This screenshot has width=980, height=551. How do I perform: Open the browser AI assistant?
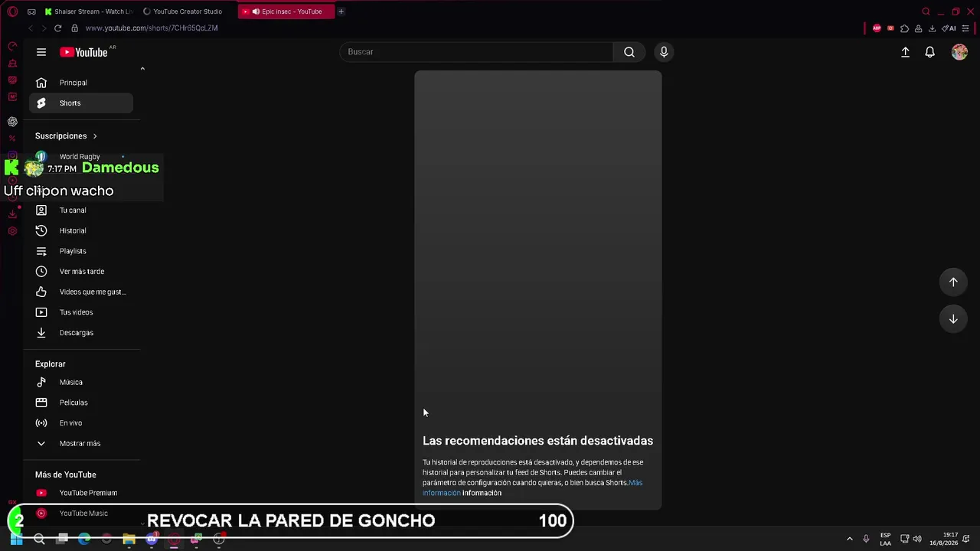pos(949,28)
